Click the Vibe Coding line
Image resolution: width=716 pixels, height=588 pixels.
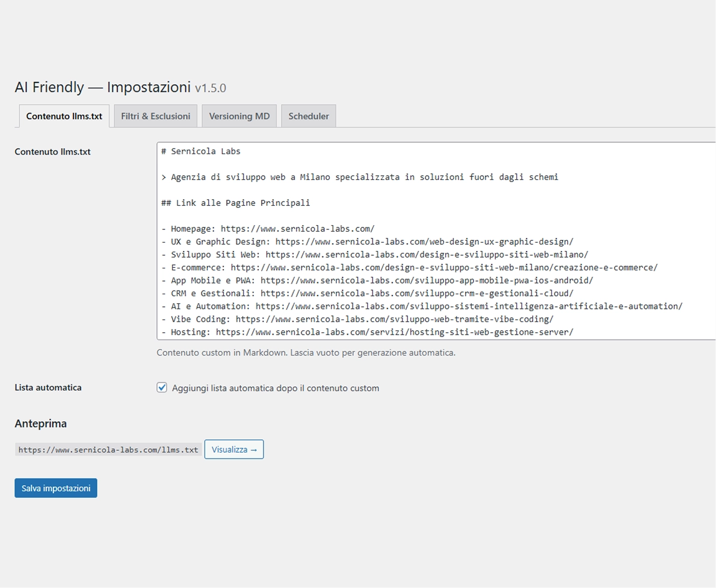pyautogui.click(x=356, y=319)
